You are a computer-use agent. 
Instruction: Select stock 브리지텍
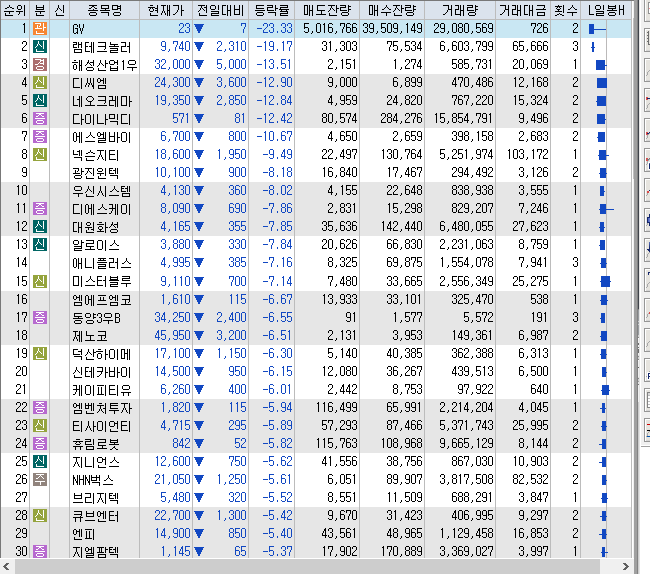95,498
